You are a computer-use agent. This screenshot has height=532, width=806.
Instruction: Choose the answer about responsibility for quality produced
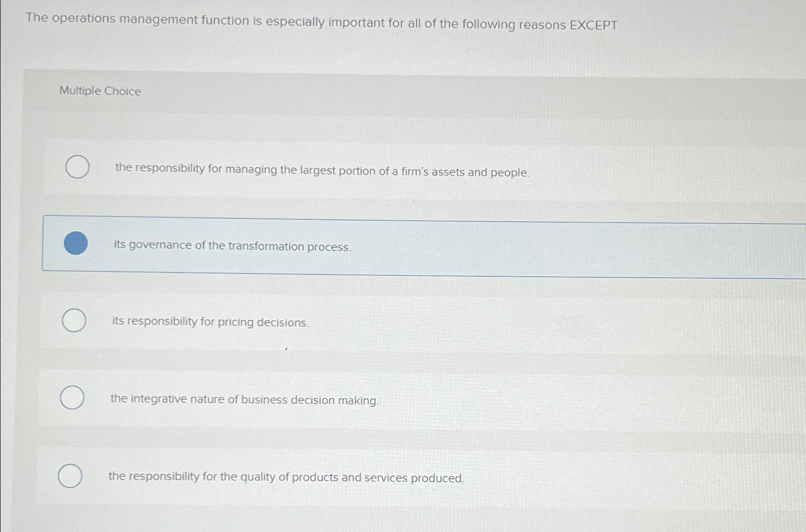[286, 477]
